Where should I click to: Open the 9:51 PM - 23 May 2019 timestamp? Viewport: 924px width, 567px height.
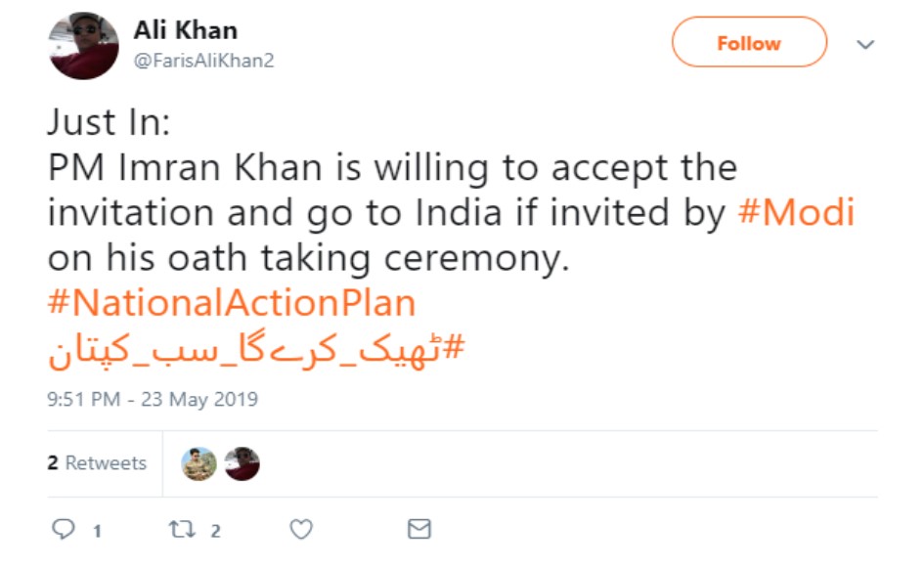point(153,399)
